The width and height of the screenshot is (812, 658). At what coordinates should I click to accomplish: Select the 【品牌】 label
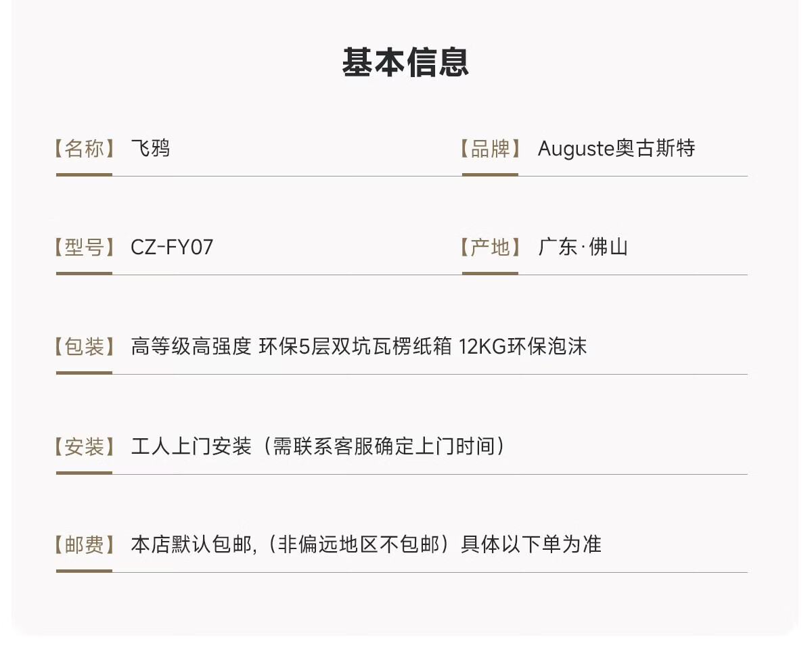tap(490, 149)
